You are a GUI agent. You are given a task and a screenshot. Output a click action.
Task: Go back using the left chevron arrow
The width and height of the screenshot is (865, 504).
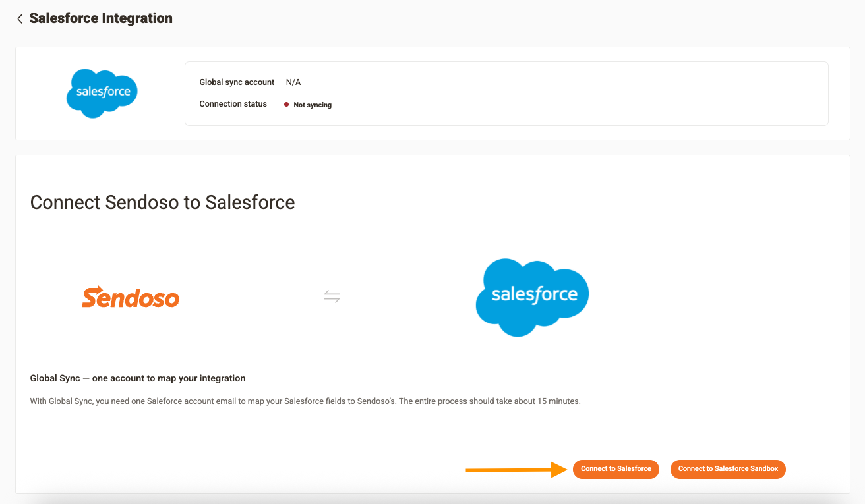[x=20, y=19]
